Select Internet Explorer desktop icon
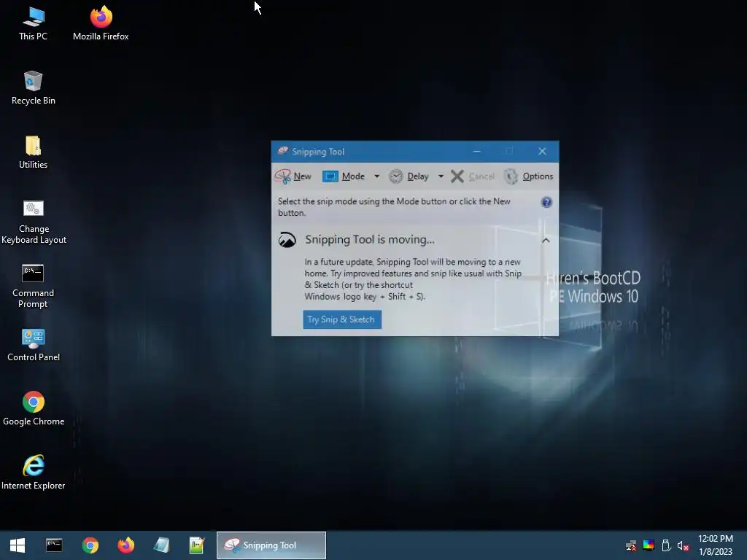This screenshot has height=560, width=747. 34,472
